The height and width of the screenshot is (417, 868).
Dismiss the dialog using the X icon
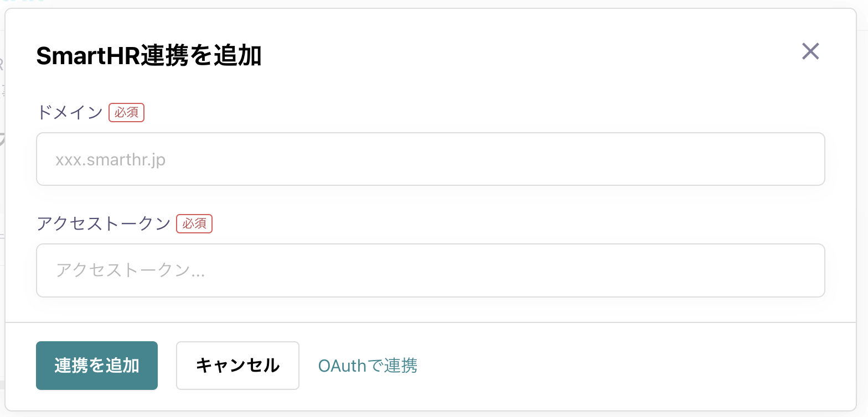(x=810, y=51)
